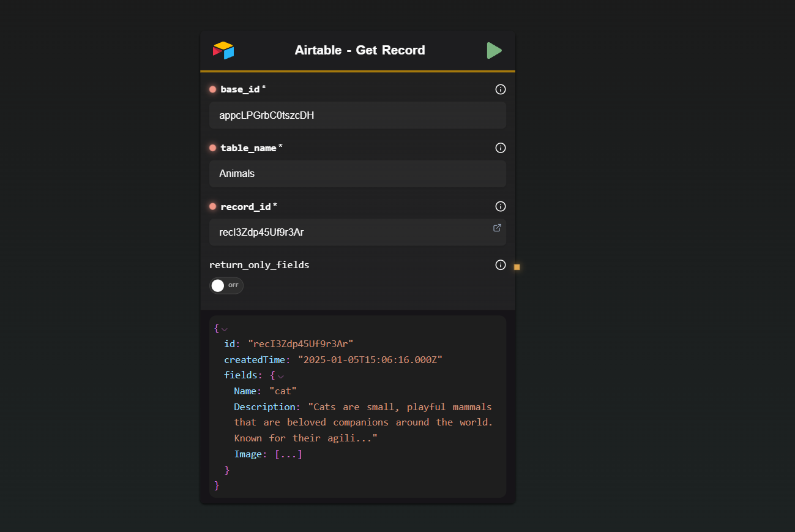Click the record_id input field
Viewport: 795px width, 532px height.
pyautogui.click(x=357, y=233)
